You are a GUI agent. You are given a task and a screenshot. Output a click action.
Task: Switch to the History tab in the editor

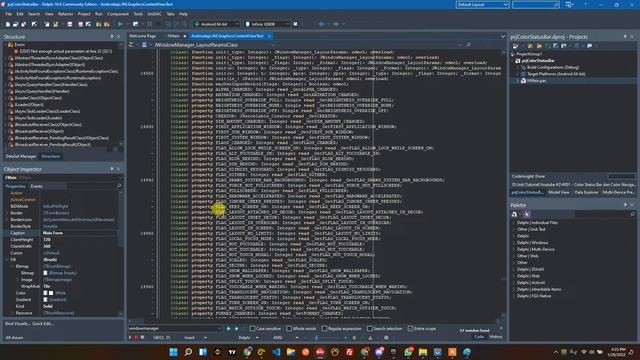pos(496,337)
